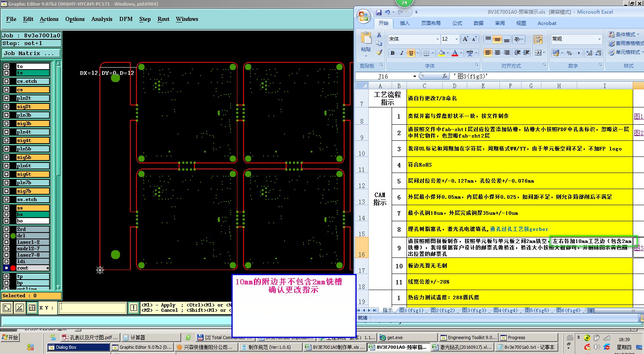The width and height of the screenshot is (644, 354).
Task: Decrease font size with the small A icon
Action: tap(474, 39)
